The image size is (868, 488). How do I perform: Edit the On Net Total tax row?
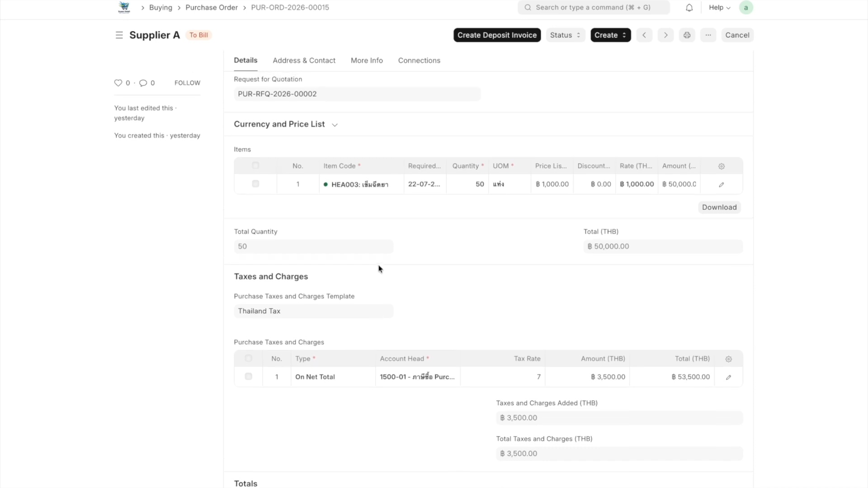[728, 377]
